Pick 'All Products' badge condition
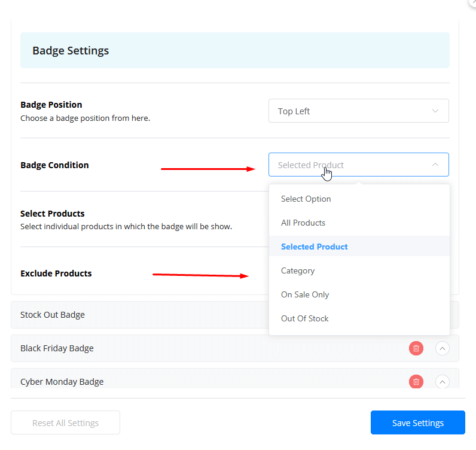 303,223
